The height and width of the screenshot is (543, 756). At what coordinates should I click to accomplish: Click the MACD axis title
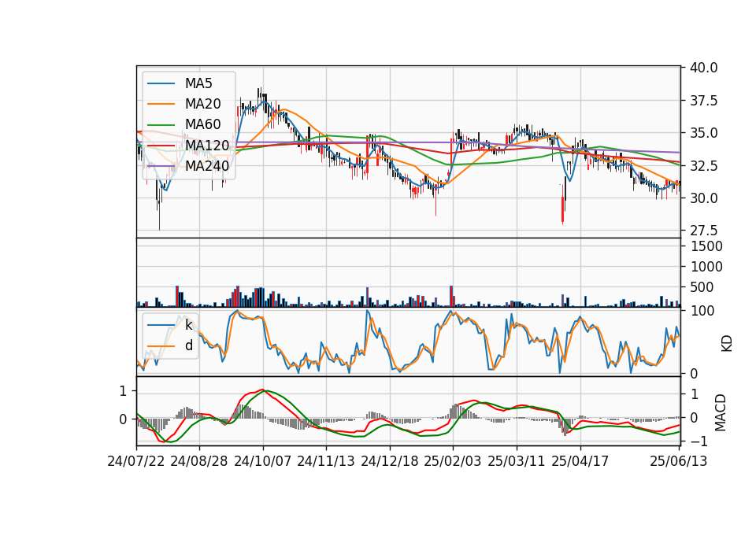pyautogui.click(x=721, y=412)
